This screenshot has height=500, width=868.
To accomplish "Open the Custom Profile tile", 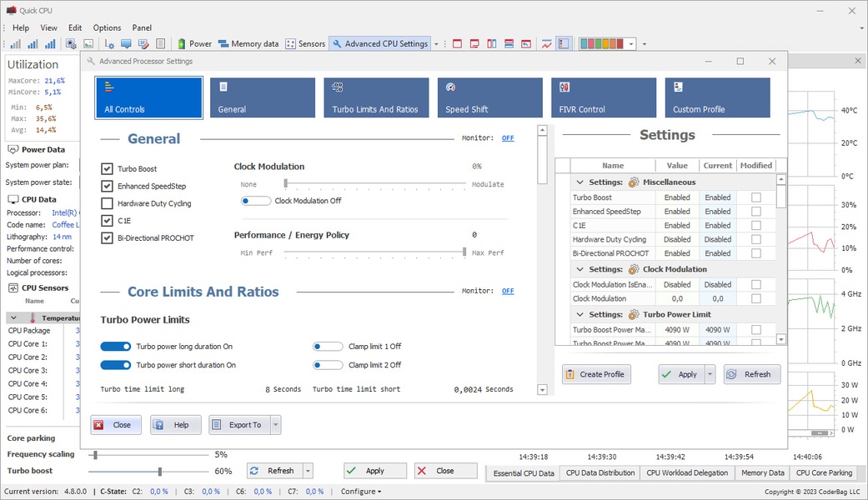I will [717, 97].
